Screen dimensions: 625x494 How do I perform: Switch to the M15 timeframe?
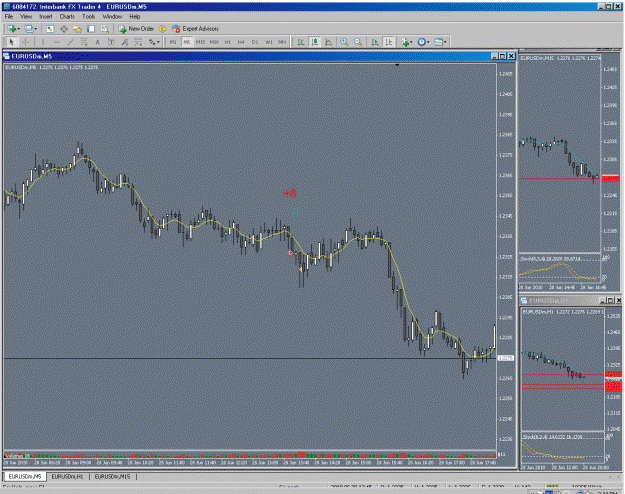(x=200, y=42)
